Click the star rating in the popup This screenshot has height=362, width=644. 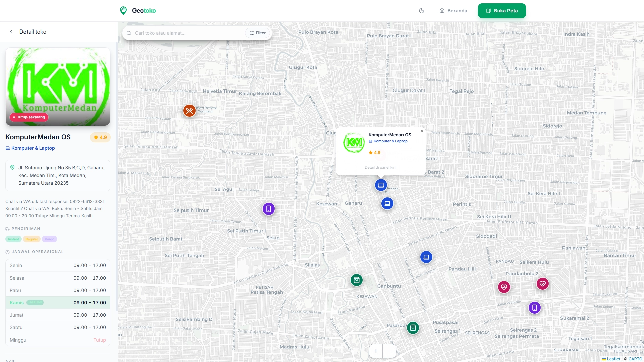tap(374, 152)
